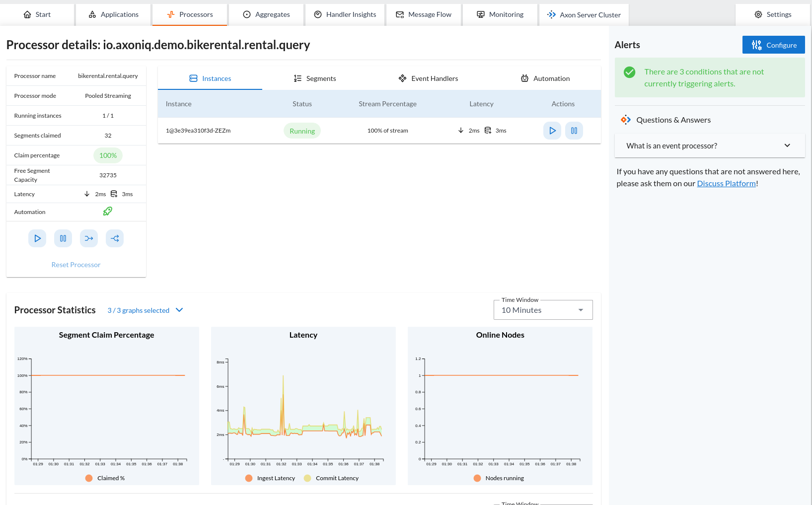The image size is (812, 505).
Task: Click the Event Handlers diamond icon
Action: (402, 78)
